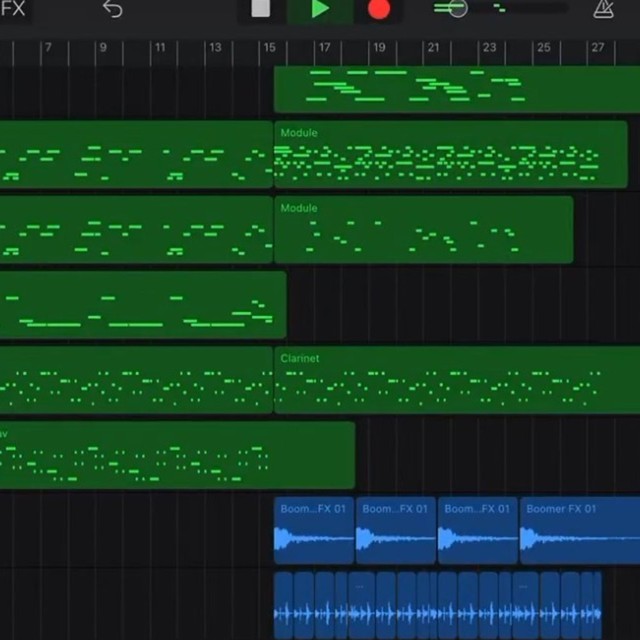
Task: Select the Clarinet MIDI region
Action: [x=457, y=380]
